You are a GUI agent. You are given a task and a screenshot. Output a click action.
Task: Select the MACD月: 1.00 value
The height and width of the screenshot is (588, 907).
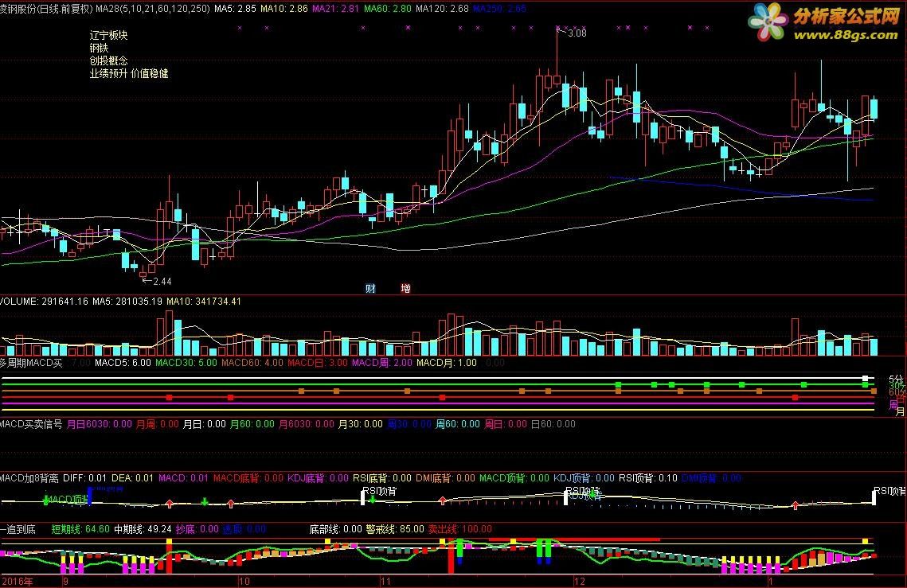pos(447,363)
